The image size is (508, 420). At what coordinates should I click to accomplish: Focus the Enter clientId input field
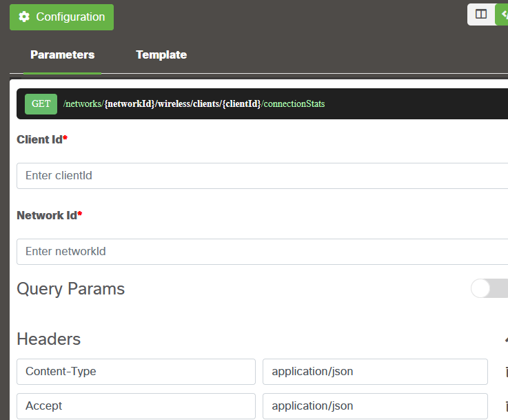[x=262, y=176]
